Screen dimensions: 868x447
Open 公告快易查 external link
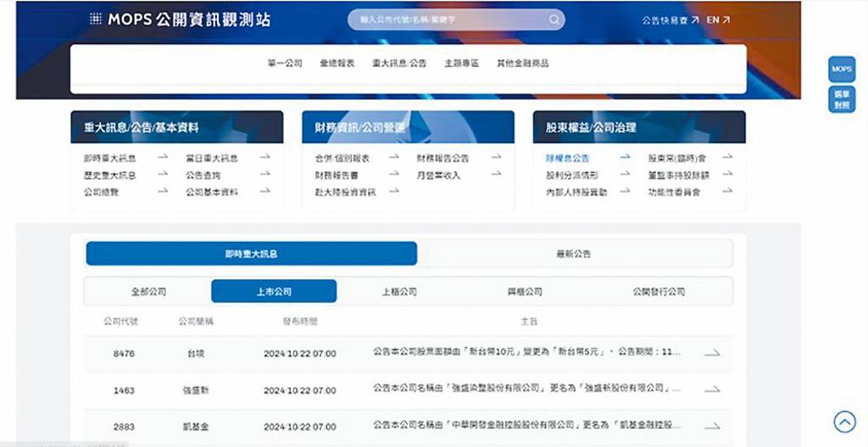[x=670, y=20]
